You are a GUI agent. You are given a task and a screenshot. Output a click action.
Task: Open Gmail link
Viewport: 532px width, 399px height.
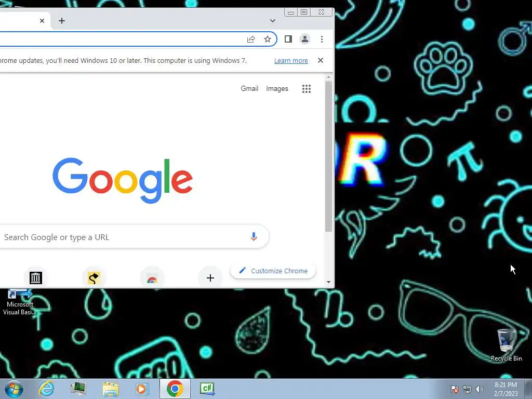coord(249,88)
